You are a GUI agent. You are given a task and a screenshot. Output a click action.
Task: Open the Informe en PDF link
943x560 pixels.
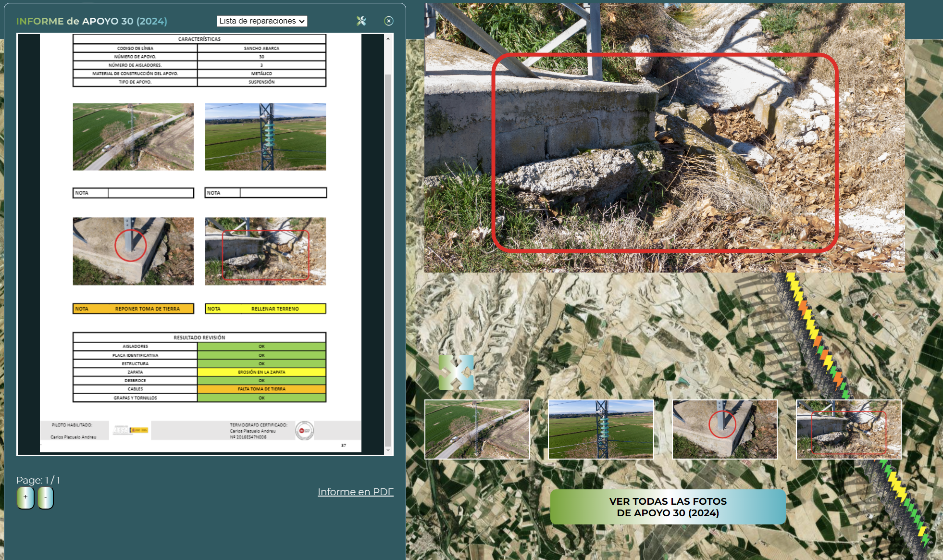point(355,492)
